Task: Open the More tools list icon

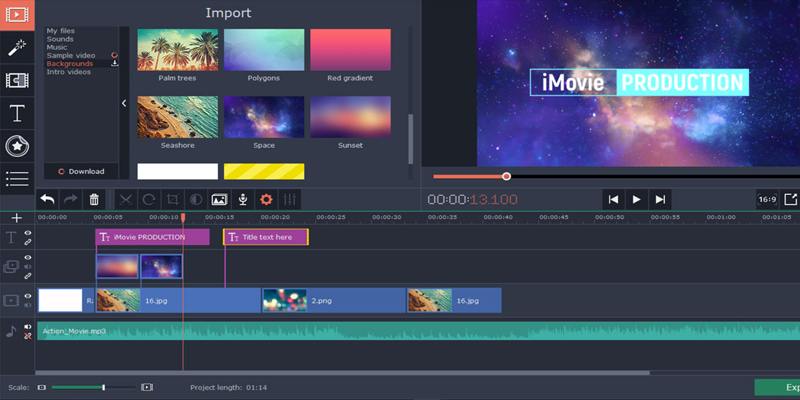Action: [17, 179]
